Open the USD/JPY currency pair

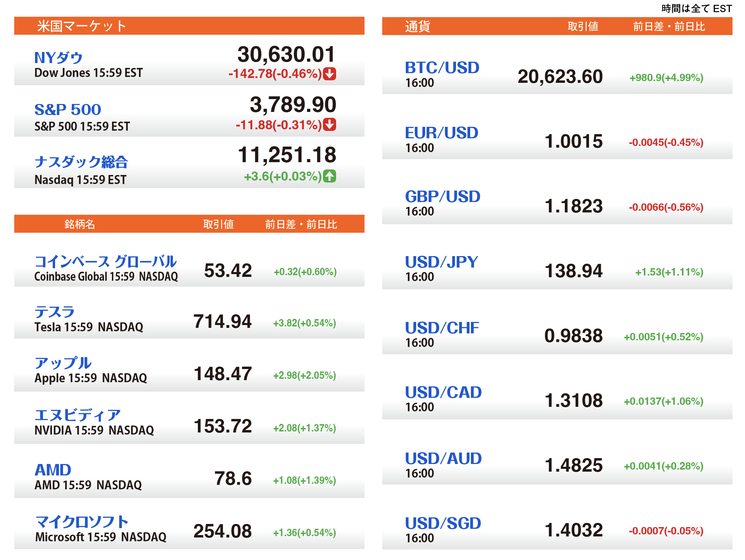[441, 262]
